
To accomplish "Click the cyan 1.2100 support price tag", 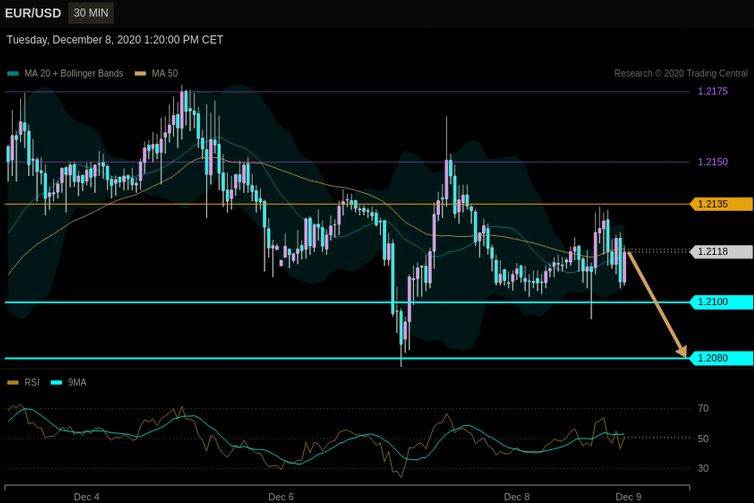I will [x=721, y=302].
